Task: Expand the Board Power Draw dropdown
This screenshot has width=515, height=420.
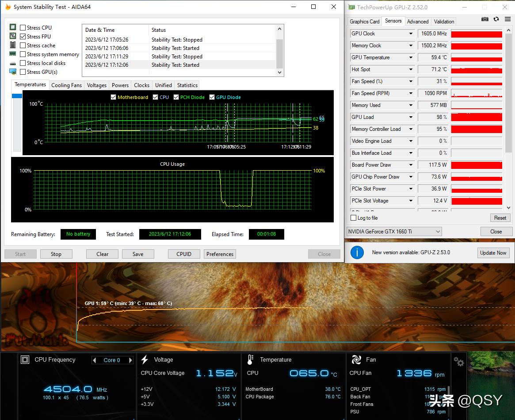Action: 411,165
